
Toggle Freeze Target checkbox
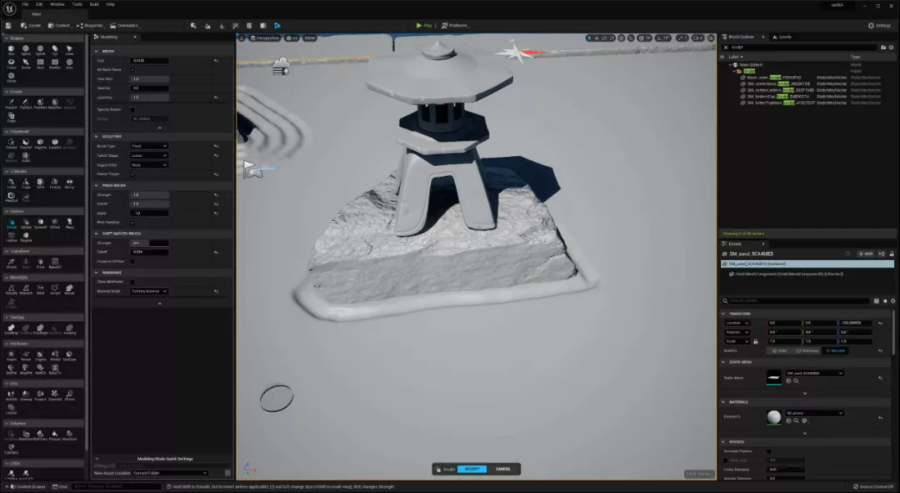coord(133,174)
